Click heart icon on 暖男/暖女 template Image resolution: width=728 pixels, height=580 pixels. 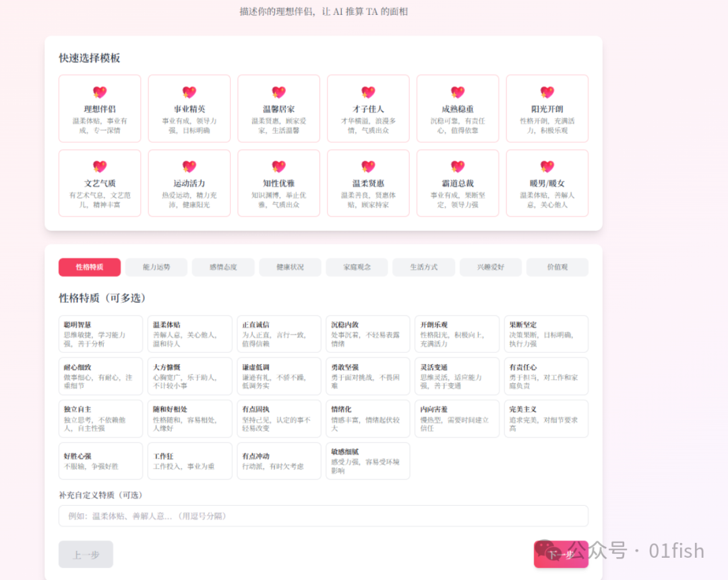(547, 167)
